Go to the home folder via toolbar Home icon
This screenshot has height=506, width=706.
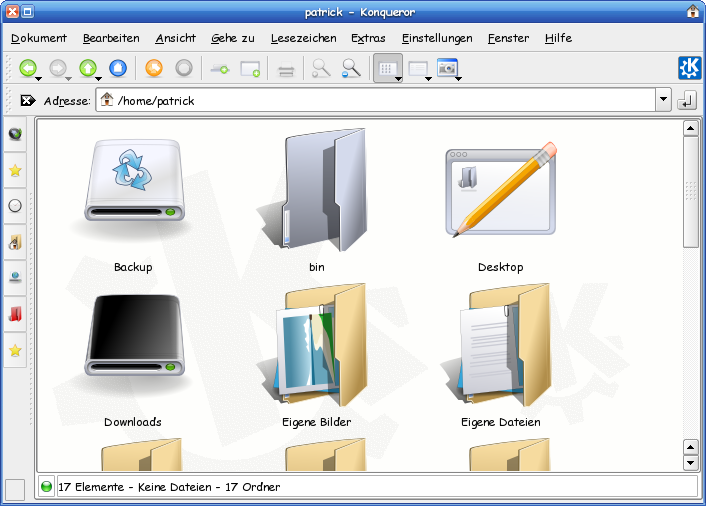[118, 68]
